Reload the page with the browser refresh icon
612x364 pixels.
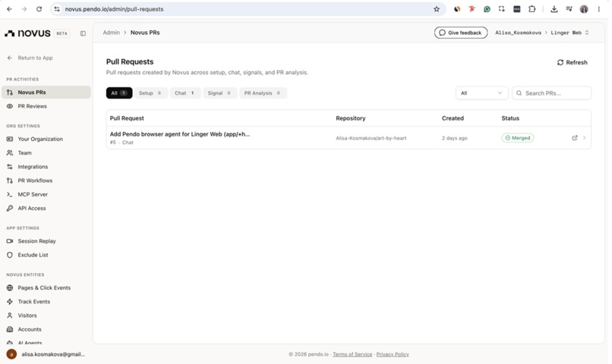(x=39, y=9)
